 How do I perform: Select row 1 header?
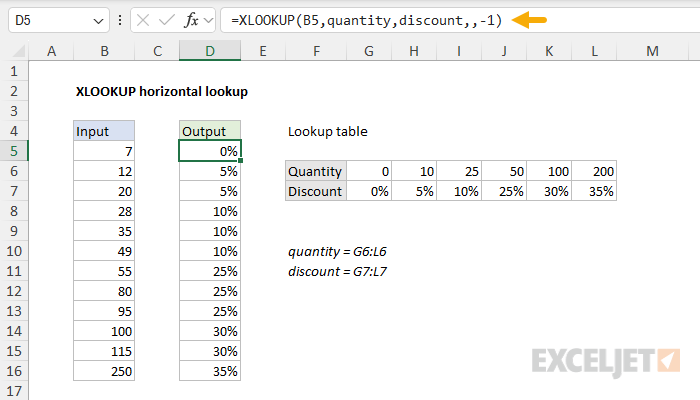[14, 71]
